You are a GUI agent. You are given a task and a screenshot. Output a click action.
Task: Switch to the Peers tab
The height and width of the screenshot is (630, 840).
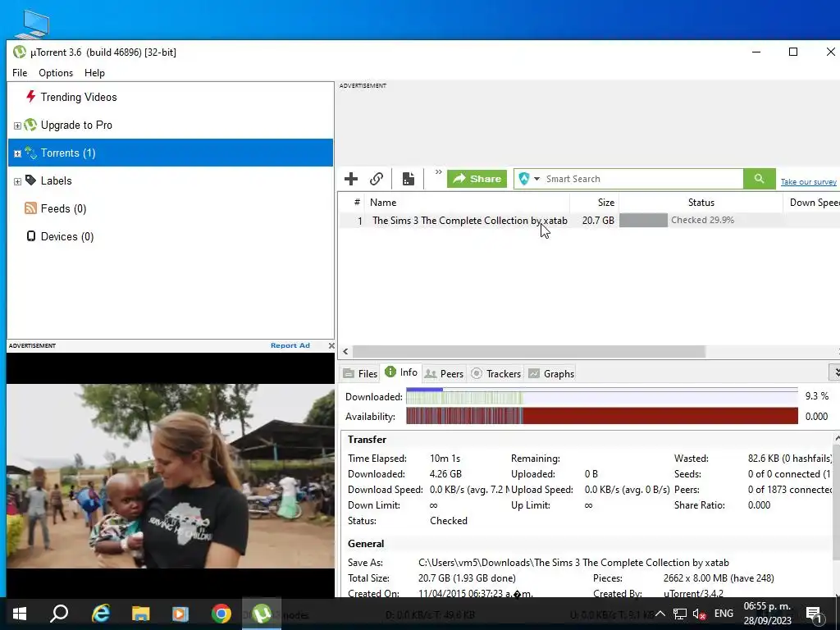(444, 374)
